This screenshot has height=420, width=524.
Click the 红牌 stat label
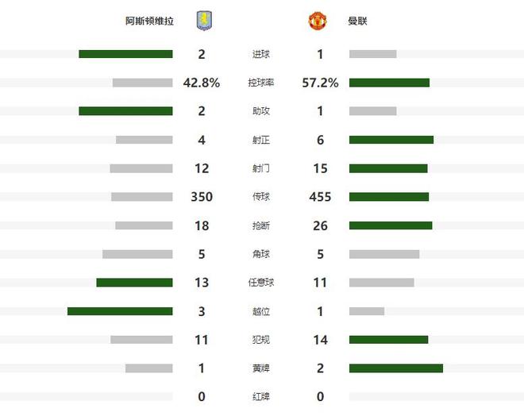(x=260, y=397)
